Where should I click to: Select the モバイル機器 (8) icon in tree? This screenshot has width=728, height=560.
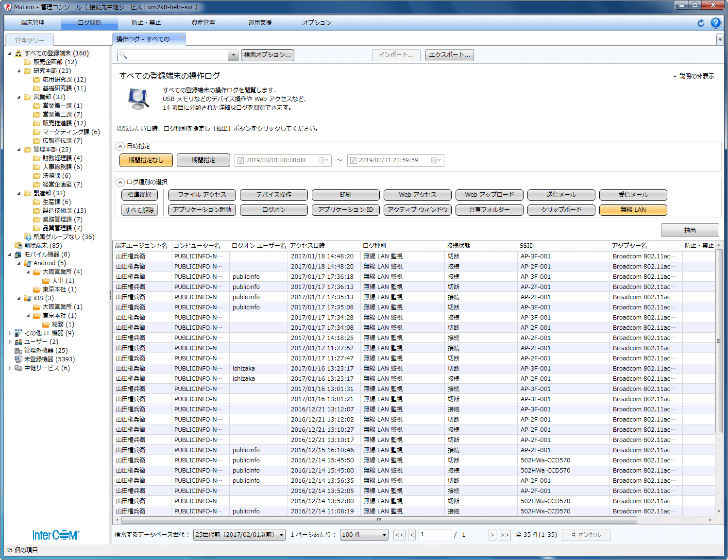point(18,255)
